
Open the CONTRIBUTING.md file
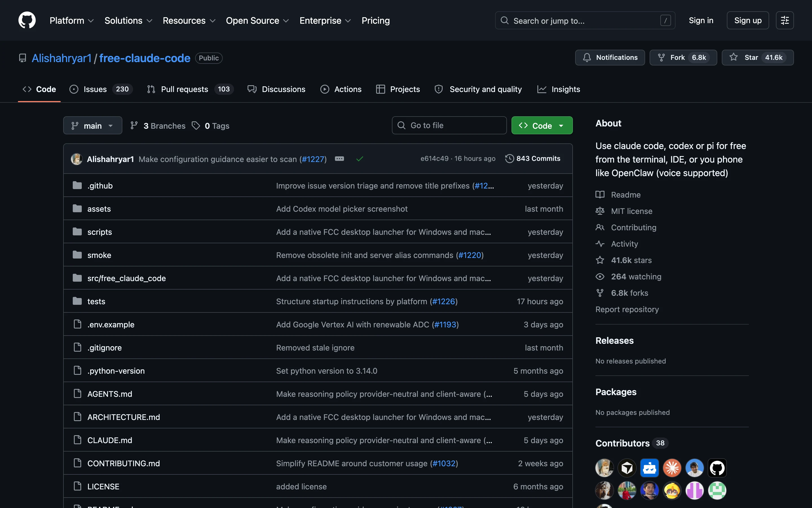point(123,463)
